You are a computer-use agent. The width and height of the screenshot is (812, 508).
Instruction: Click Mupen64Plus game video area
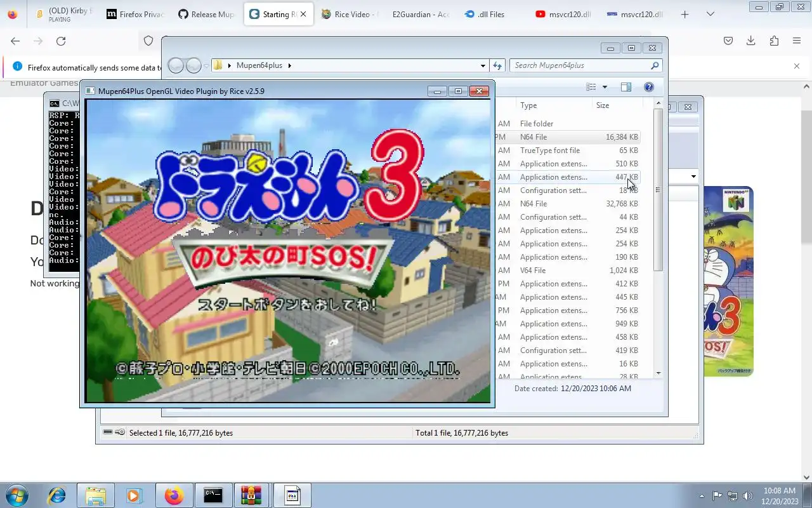point(288,251)
